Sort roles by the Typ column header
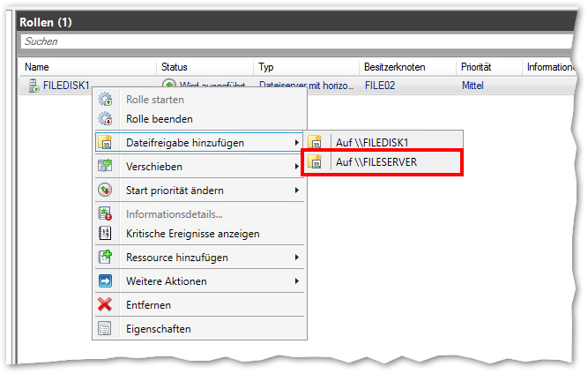 tap(266, 67)
